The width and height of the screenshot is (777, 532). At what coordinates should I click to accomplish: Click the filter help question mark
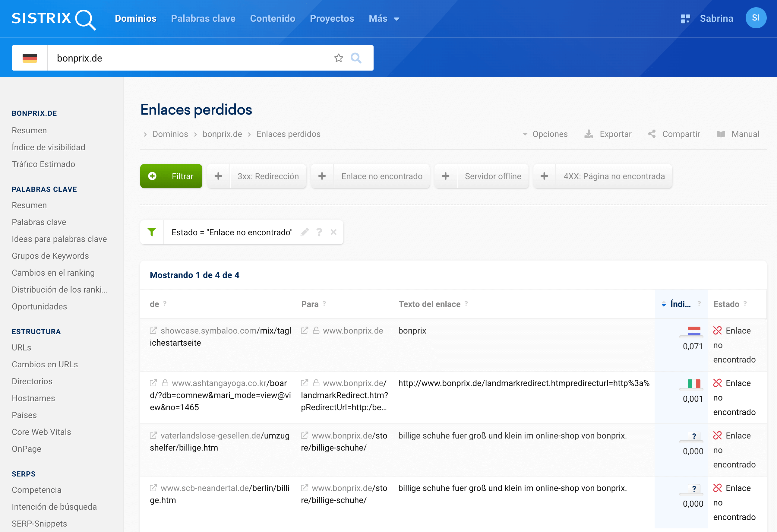[x=319, y=232]
